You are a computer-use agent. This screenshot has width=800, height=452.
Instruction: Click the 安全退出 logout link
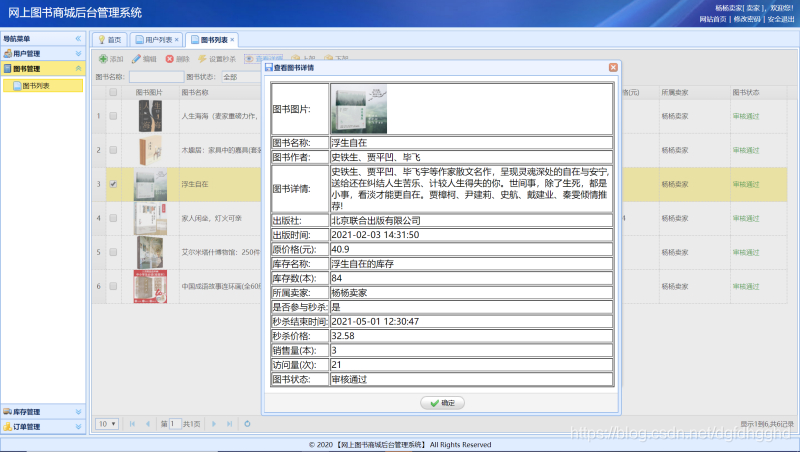[781, 19]
